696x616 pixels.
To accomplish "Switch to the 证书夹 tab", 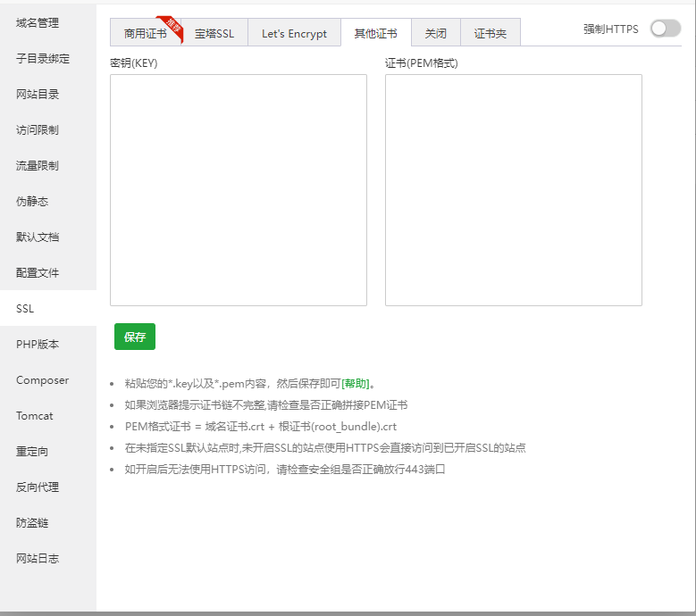I will coord(491,33).
